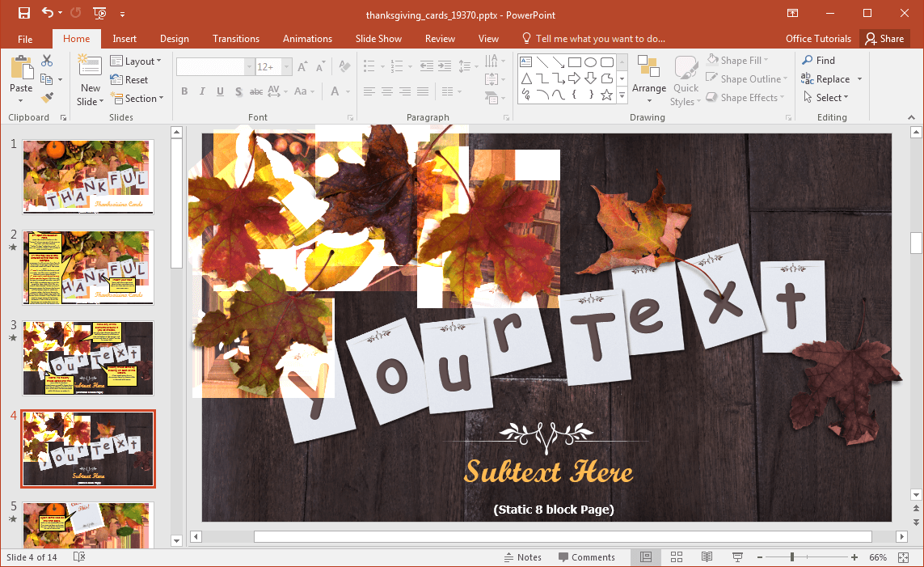
Task: Click the New Slide icon
Action: 89,69
